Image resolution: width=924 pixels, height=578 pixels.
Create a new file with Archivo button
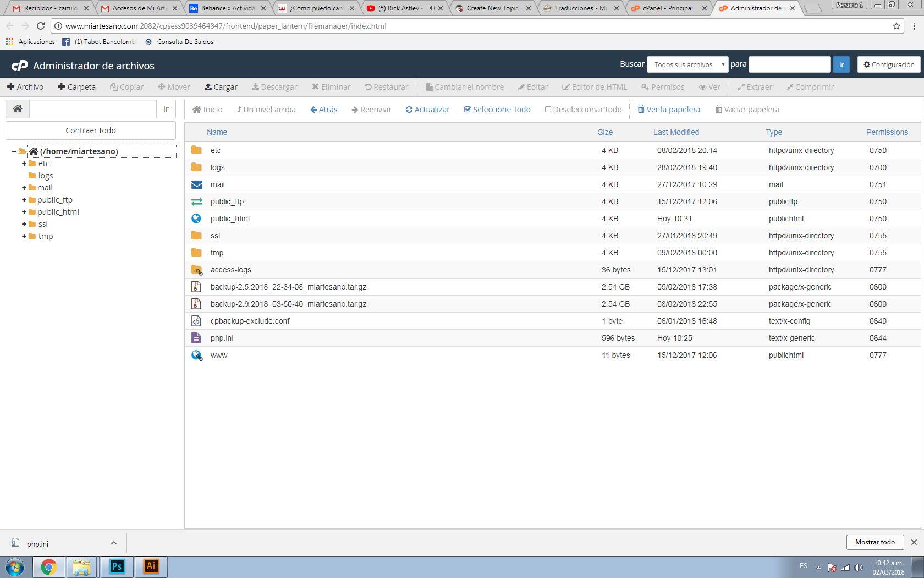point(25,87)
